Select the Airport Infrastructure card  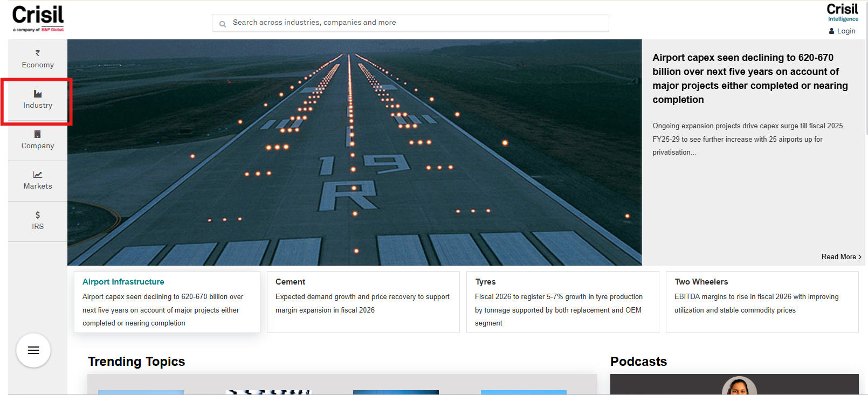point(167,302)
